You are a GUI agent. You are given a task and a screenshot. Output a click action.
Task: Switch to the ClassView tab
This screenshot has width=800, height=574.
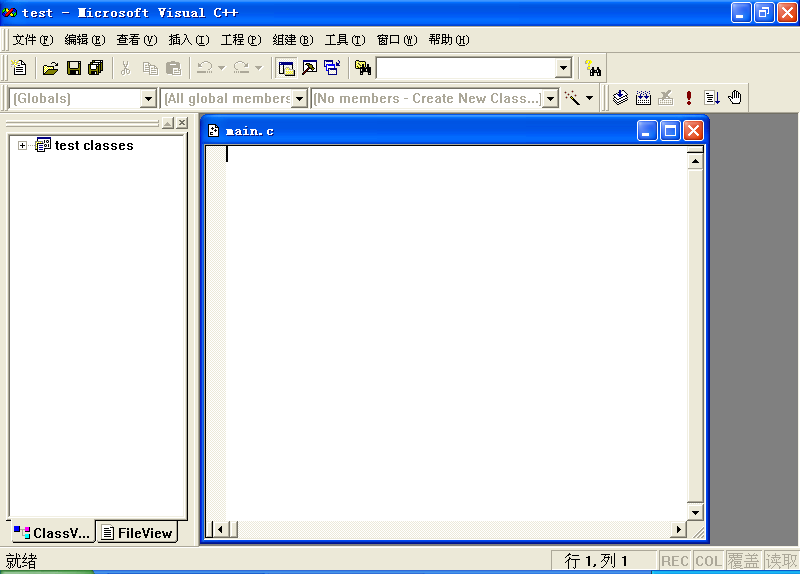point(52,533)
